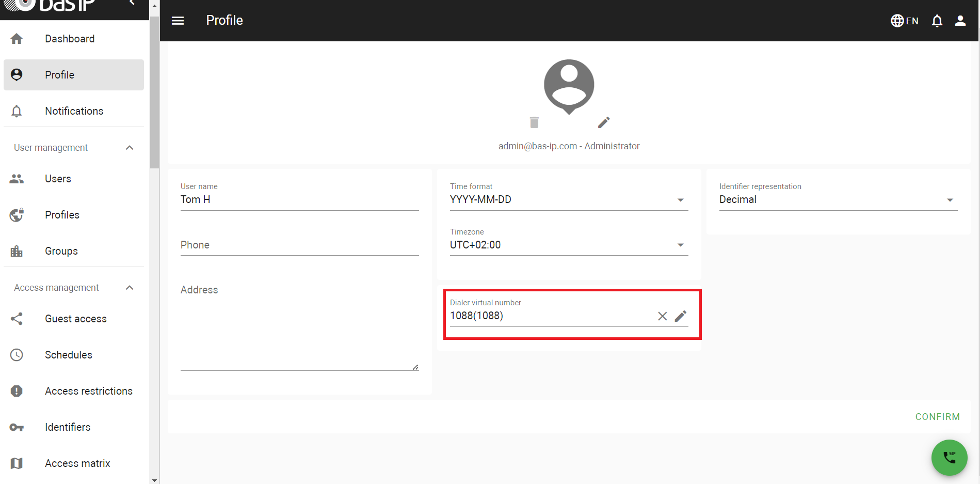This screenshot has width=980, height=484.
Task: Go to Dashboard in sidebar
Action: click(70, 39)
